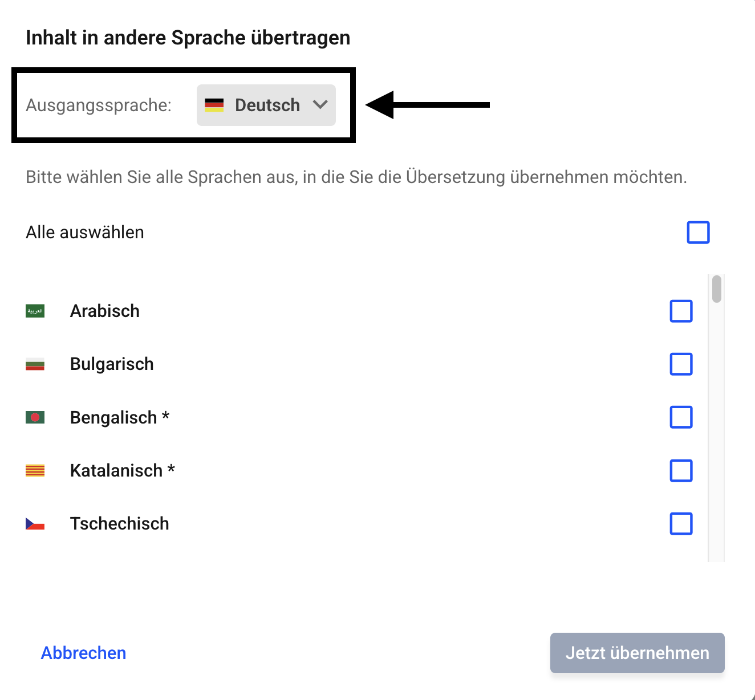Screen dimensions: 755x700
Task: Open the Deutsch source language dropdown
Action: pyautogui.click(x=266, y=105)
